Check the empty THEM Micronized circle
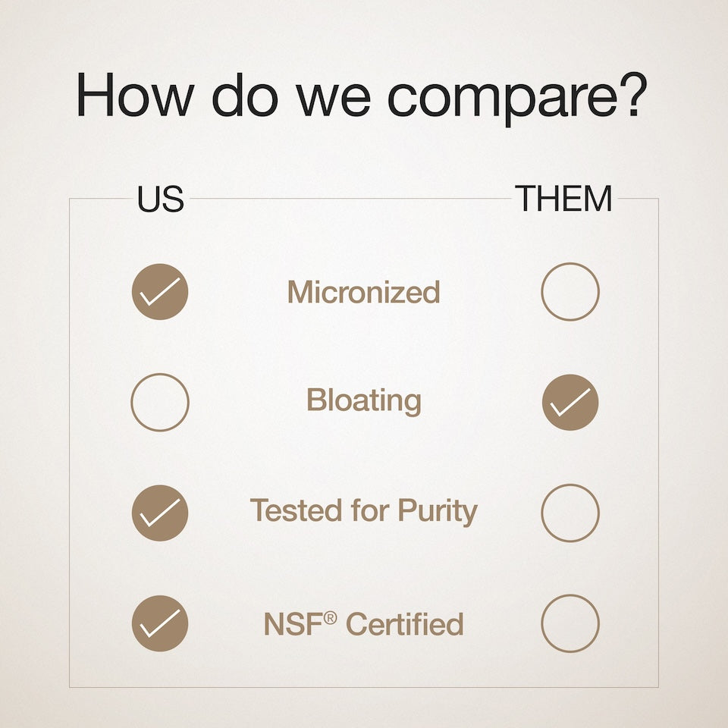The height and width of the screenshot is (728, 728). (x=570, y=291)
